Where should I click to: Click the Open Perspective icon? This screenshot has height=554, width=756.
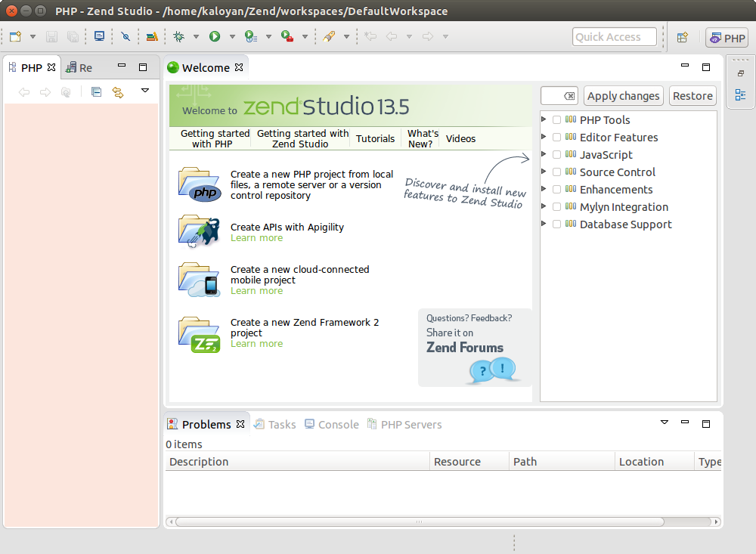pos(682,38)
